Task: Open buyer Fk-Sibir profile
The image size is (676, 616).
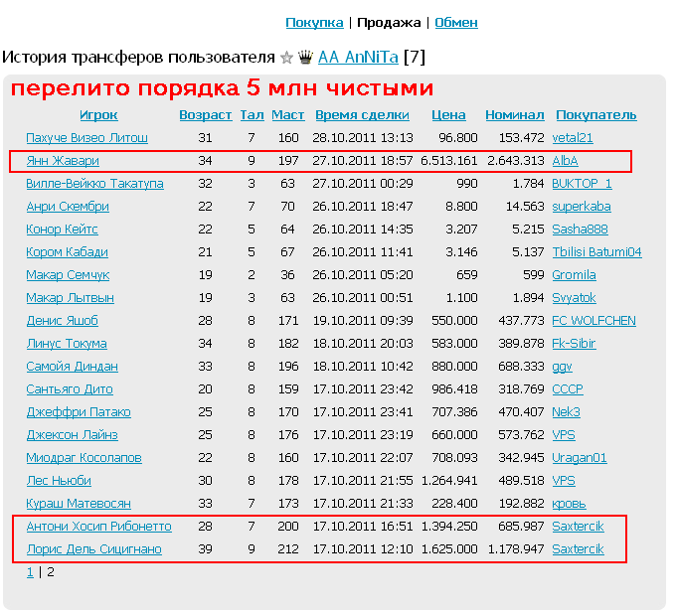Action: (x=575, y=344)
